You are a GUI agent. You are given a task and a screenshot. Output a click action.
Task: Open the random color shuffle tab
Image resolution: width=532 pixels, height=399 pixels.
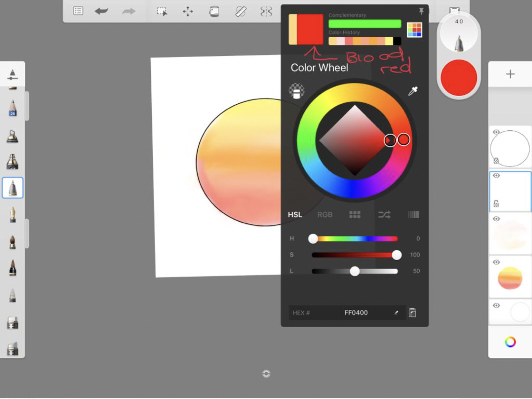tap(384, 215)
